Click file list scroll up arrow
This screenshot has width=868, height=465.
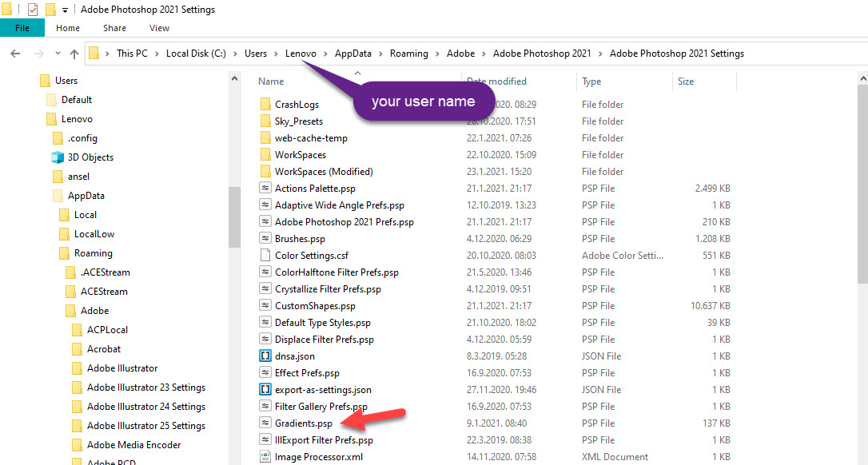(x=863, y=78)
